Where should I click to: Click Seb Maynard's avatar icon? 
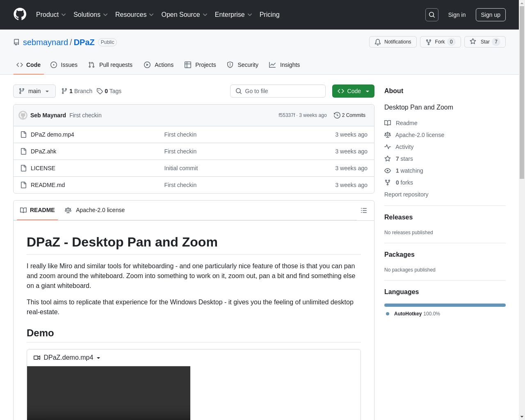pyautogui.click(x=23, y=115)
